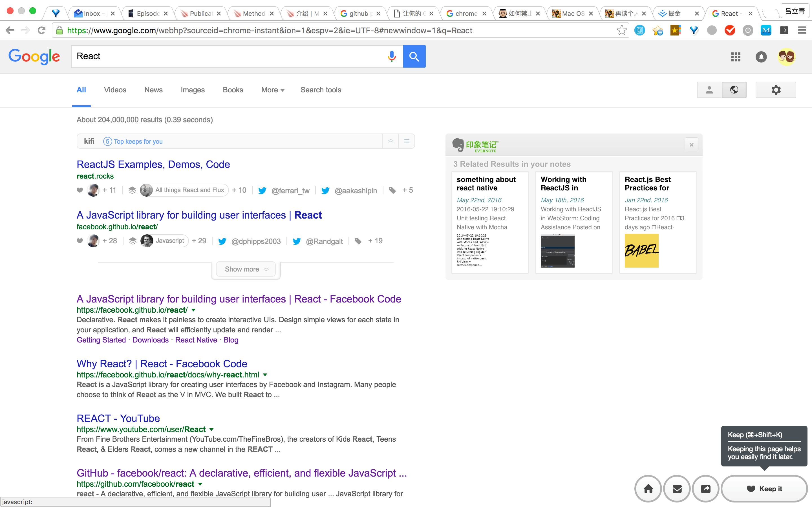
Task: Open the Google apps grid
Action: point(736,57)
